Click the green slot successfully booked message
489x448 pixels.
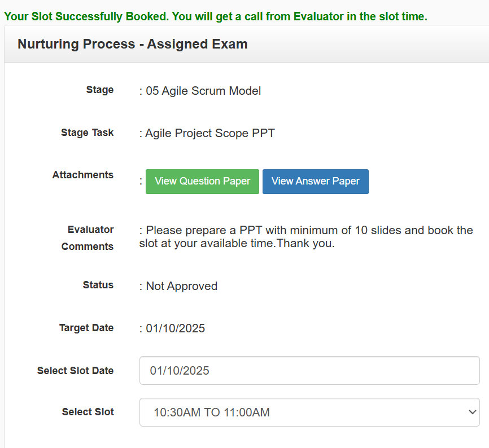coord(215,16)
